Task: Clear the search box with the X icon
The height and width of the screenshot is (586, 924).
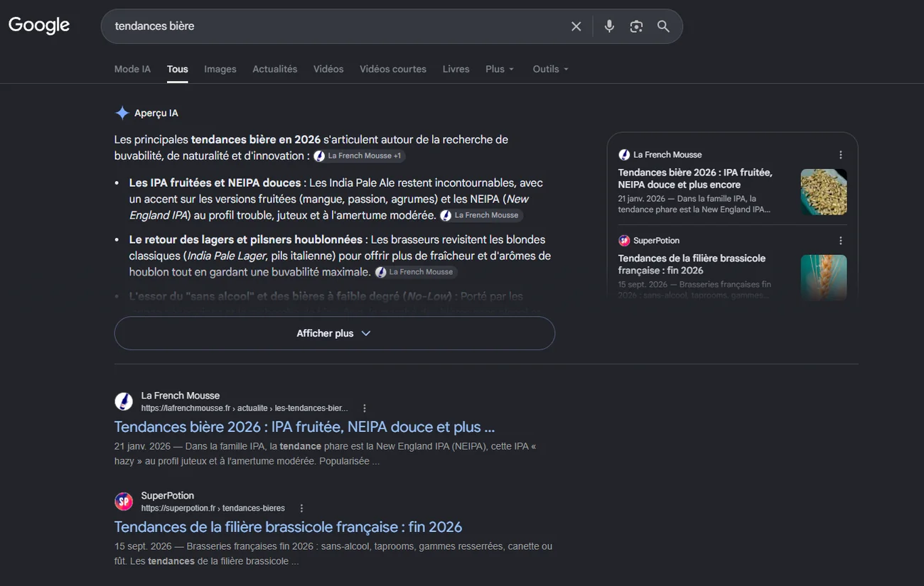Action: (x=576, y=26)
